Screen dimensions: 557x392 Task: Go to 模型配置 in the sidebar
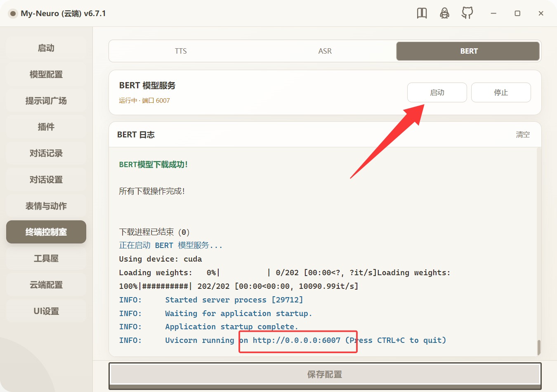pyautogui.click(x=46, y=74)
